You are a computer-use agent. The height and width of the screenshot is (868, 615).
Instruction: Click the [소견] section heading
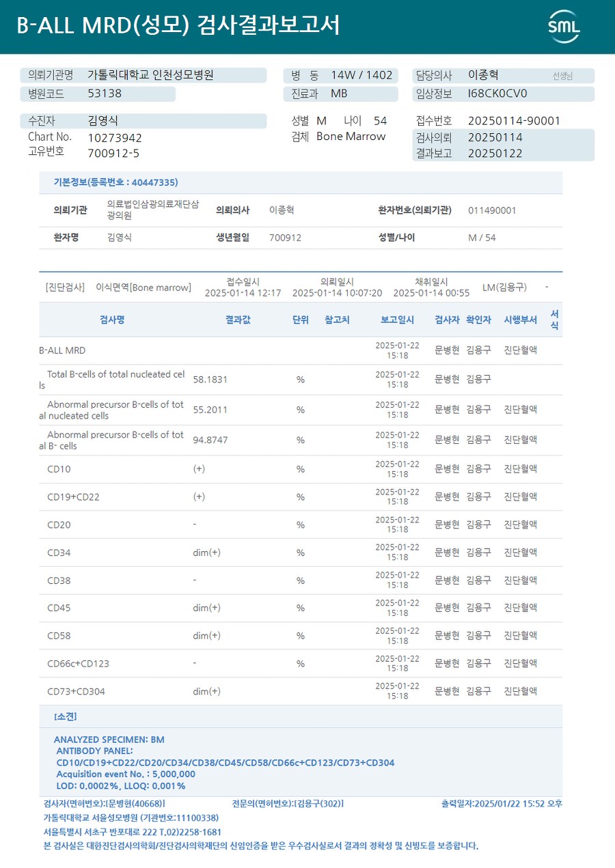tap(66, 716)
